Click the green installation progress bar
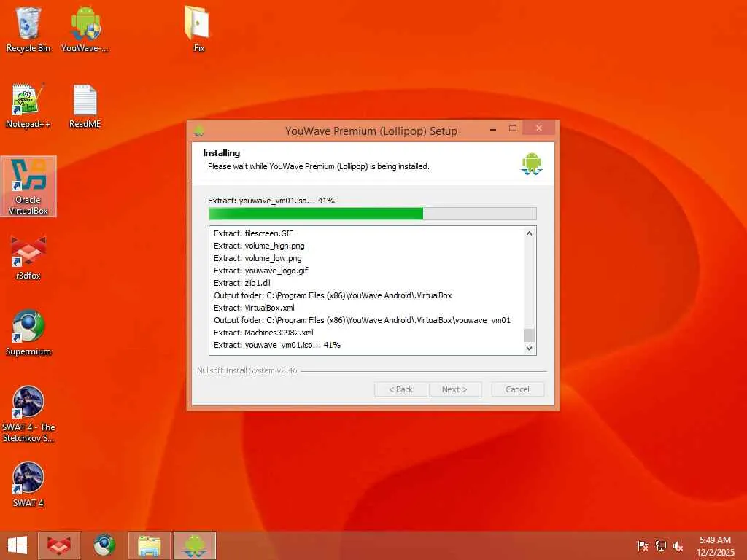This screenshot has height=560, width=747. (x=373, y=214)
